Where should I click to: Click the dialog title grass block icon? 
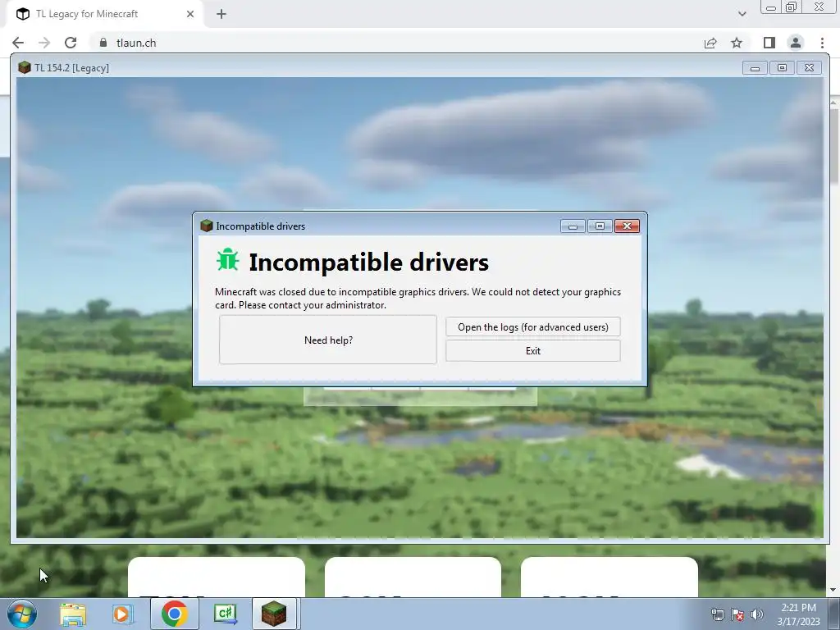coord(206,226)
